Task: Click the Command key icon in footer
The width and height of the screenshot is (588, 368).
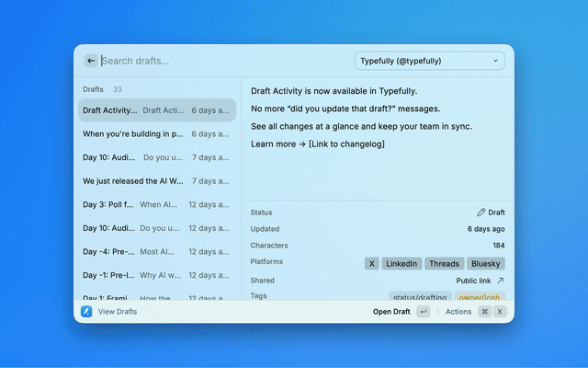Action: pyautogui.click(x=483, y=312)
